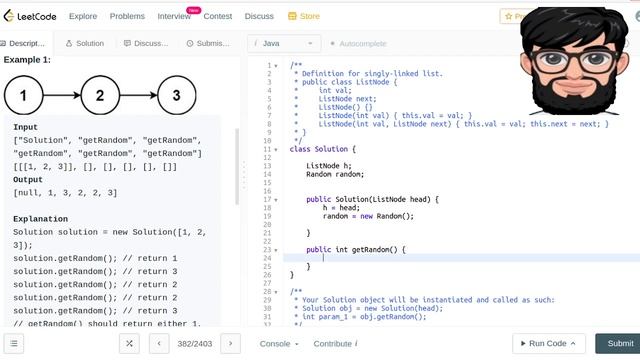This screenshot has width=640, height=360.
Task: Click the problem counter 382/2403
Action: [x=195, y=344]
